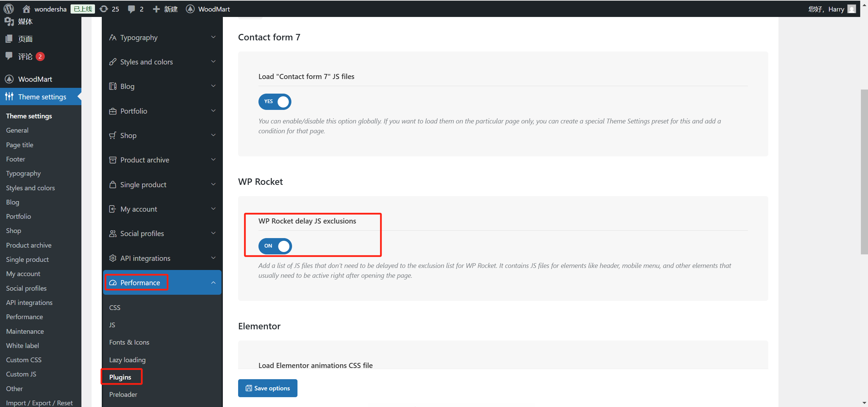Open Import / Export / Reset link
This screenshot has width=868, height=407.
39,403
